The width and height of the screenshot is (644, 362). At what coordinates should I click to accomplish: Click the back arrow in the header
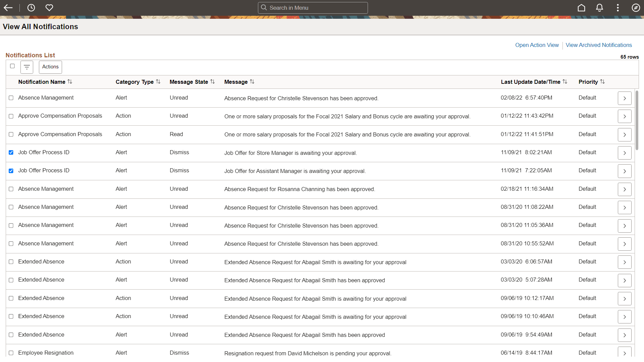[x=8, y=8]
